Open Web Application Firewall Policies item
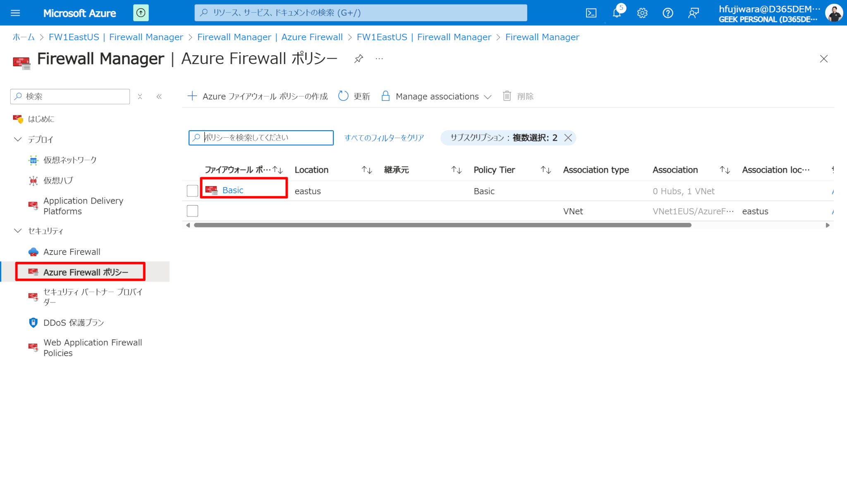Screen dimensions: 847x504 [x=93, y=348]
